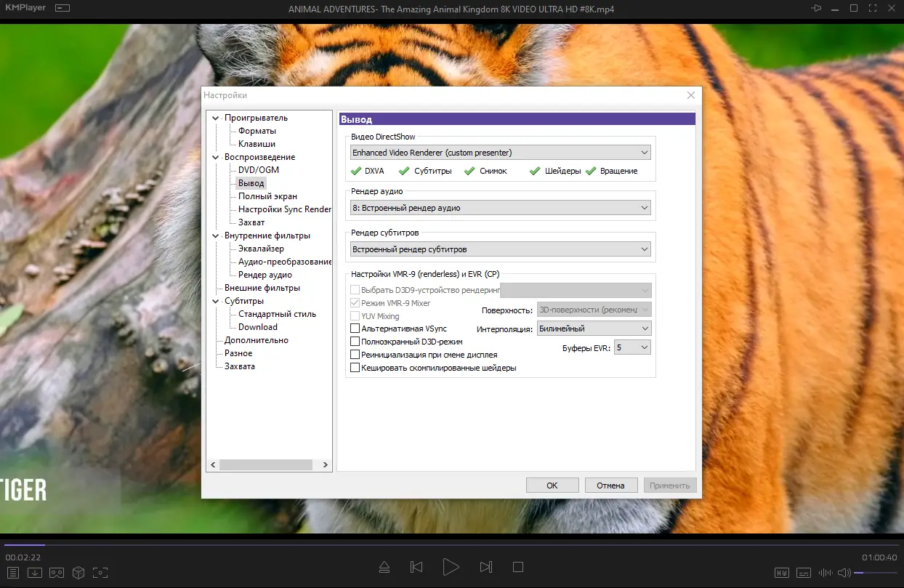Image resolution: width=904 pixels, height=588 pixels.
Task: Skip to the next track
Action: coord(486,567)
